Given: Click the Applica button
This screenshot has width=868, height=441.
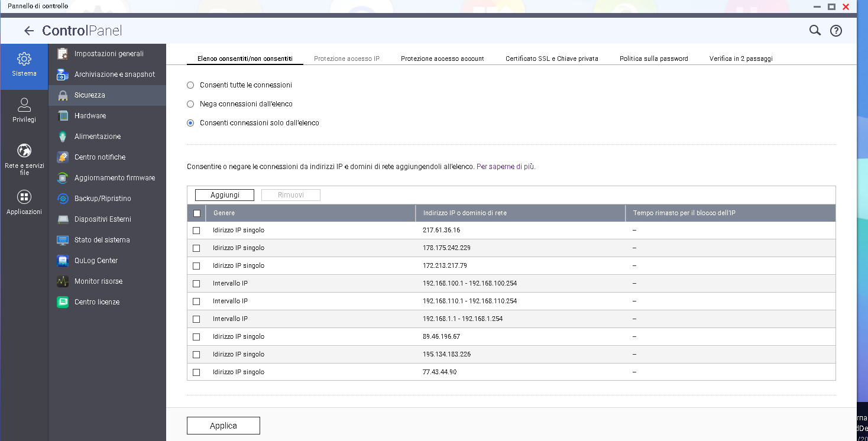Looking at the screenshot, I should click(224, 426).
